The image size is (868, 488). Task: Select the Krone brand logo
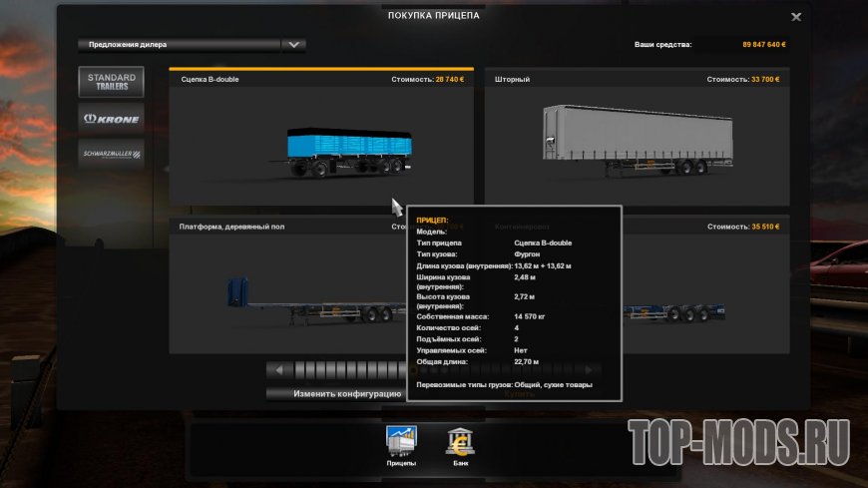pos(111,118)
